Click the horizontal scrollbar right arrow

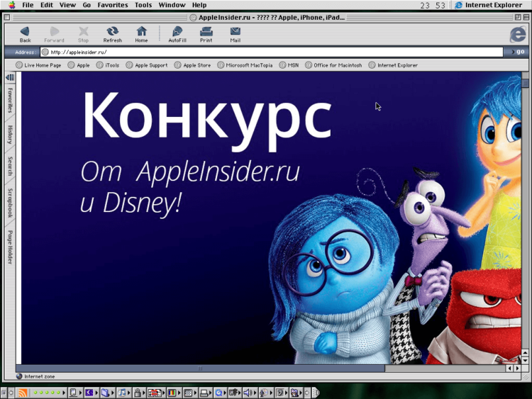coord(517,368)
